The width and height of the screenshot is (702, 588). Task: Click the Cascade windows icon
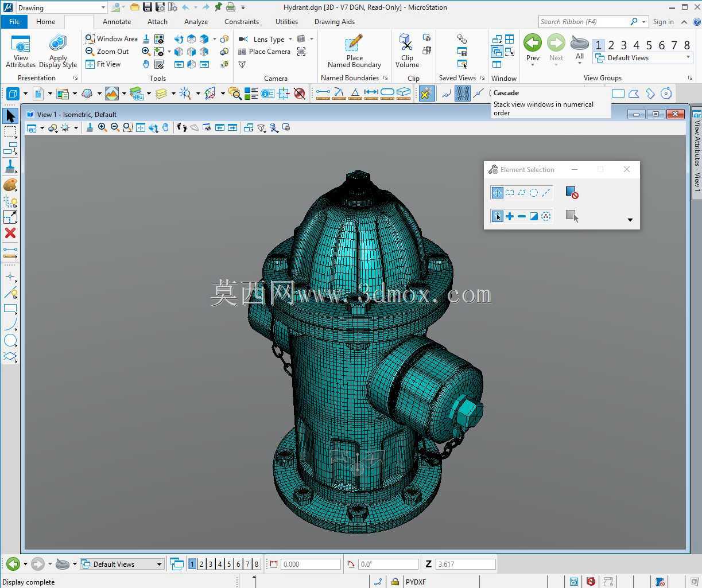click(497, 52)
